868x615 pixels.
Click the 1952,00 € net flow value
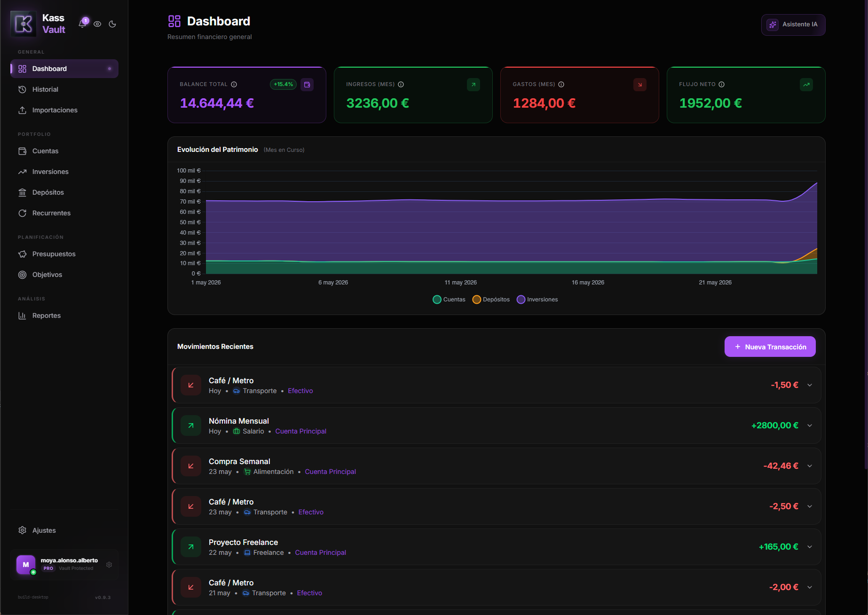click(710, 103)
